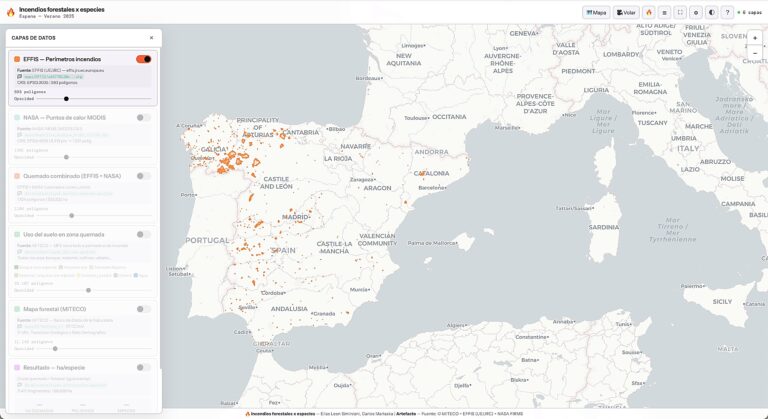The width and height of the screenshot is (768, 419).
Task: Toggle the Uso del suelo en zona quemada layer
Action: coord(144,234)
